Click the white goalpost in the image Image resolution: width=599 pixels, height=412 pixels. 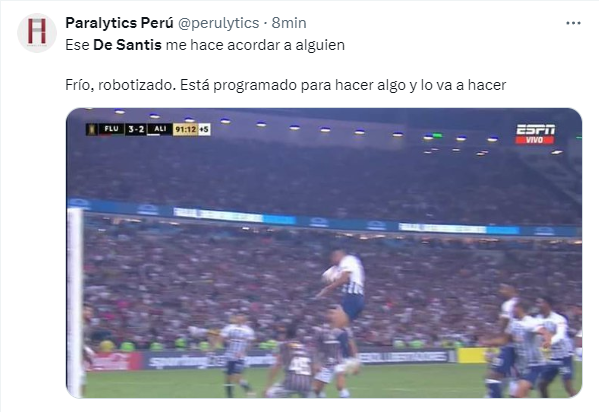click(x=75, y=302)
